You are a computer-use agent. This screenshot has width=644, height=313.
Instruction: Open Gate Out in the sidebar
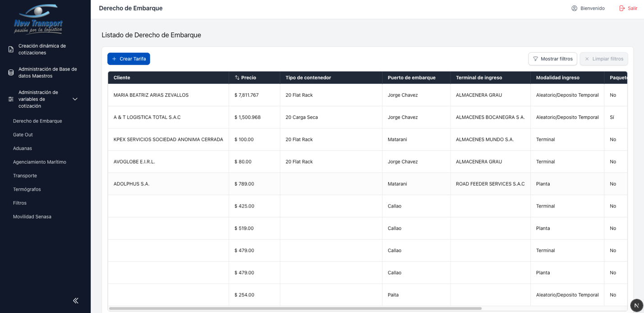coord(23,135)
